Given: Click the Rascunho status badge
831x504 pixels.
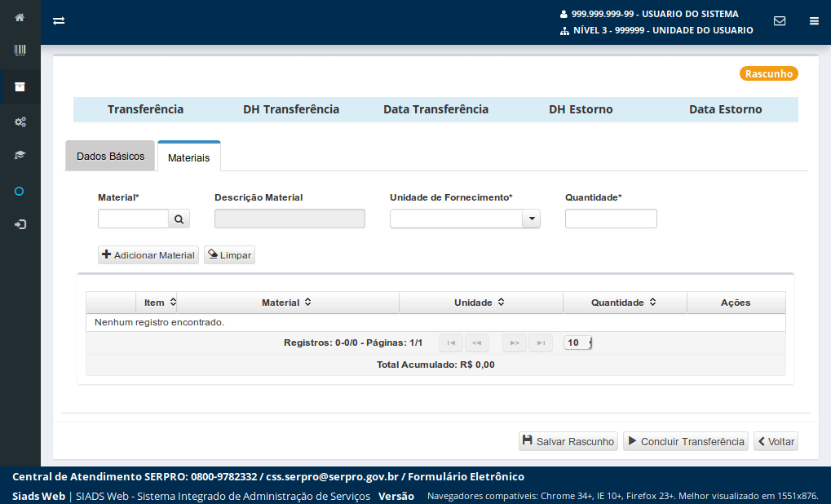Looking at the screenshot, I should tap(769, 73).
